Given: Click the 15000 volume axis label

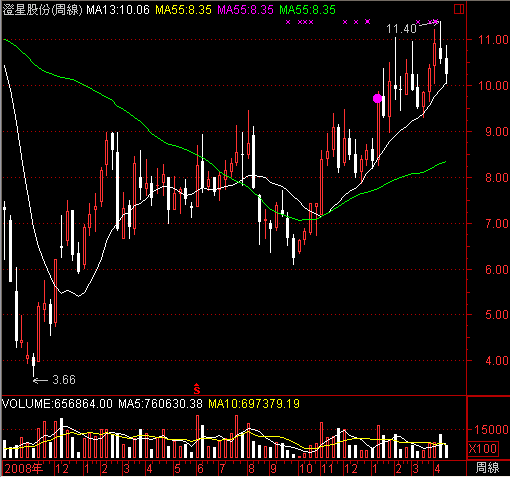Looking at the screenshot, I should tap(491, 430).
